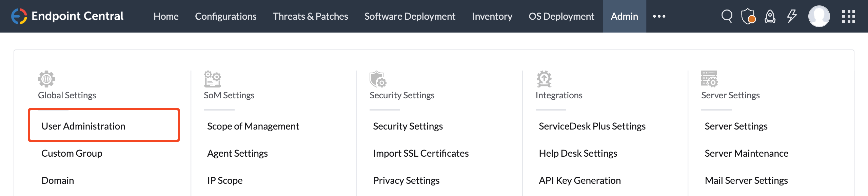The image size is (868, 196).
Task: Open ServiceDesk Plus Settings
Action: (592, 126)
